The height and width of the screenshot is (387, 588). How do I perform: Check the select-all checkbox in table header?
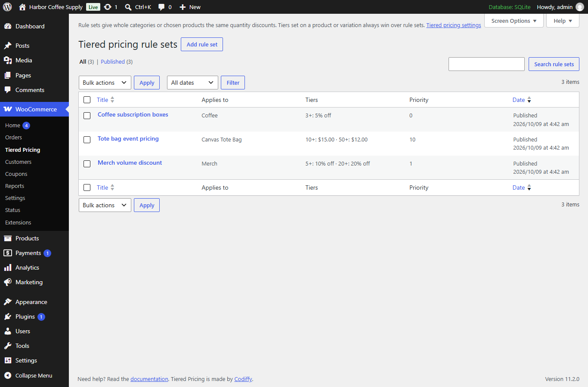(87, 100)
